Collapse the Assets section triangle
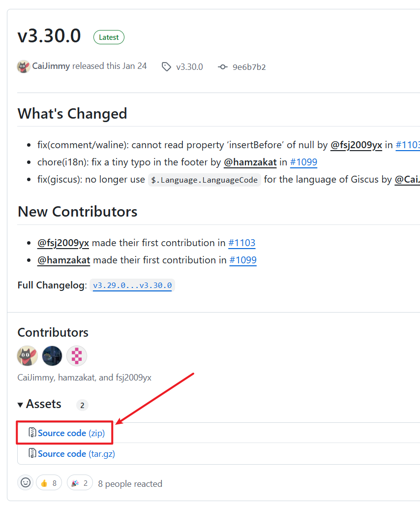 pos(21,405)
